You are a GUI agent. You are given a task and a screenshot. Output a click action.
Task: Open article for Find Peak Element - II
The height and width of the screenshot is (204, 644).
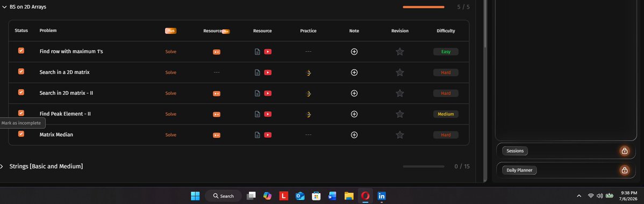tap(257, 114)
